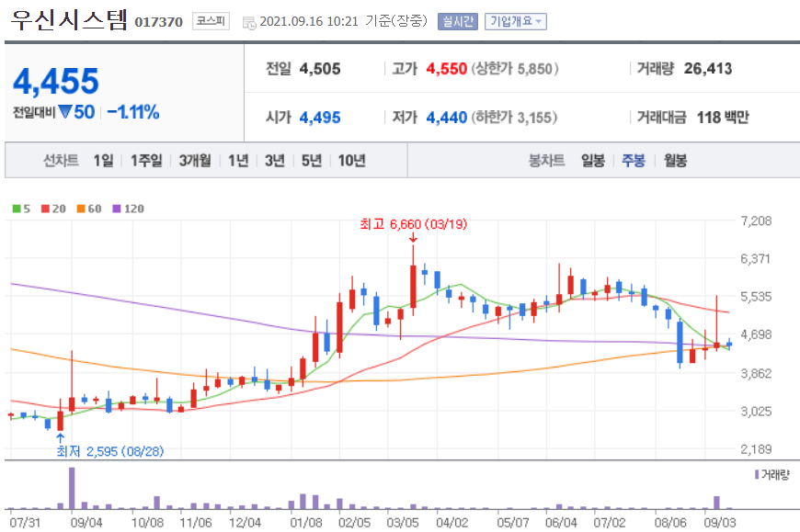Click the 상한가 5,850 upper limit text
The height and width of the screenshot is (532, 800).
[514, 68]
